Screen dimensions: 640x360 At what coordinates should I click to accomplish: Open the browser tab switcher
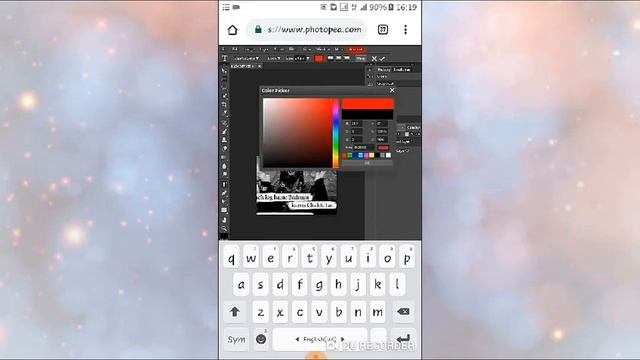coord(383,29)
